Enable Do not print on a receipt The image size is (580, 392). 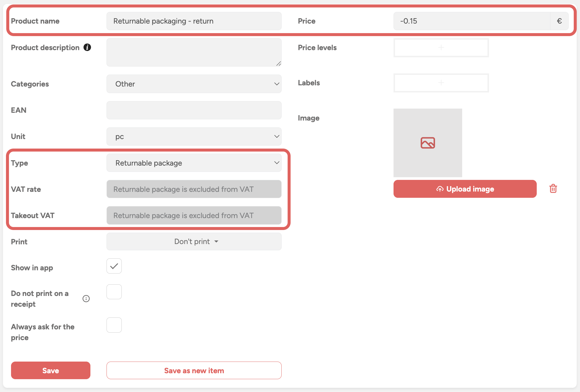point(114,292)
